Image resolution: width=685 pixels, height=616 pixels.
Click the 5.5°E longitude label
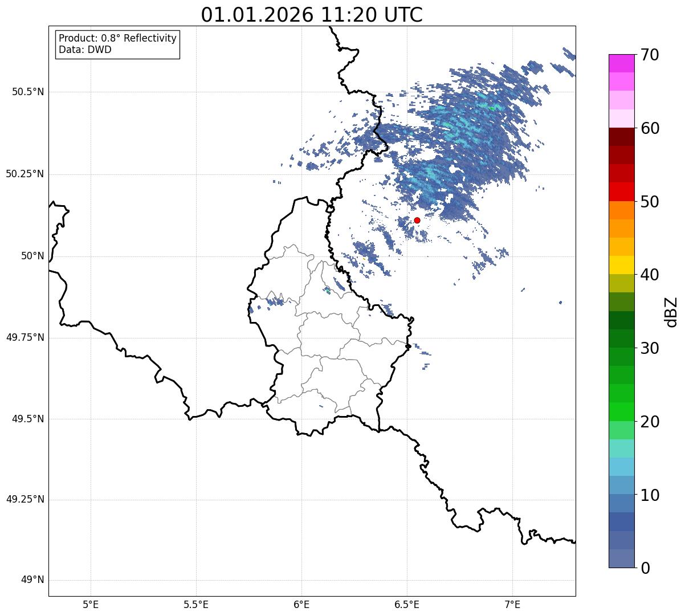point(196,604)
